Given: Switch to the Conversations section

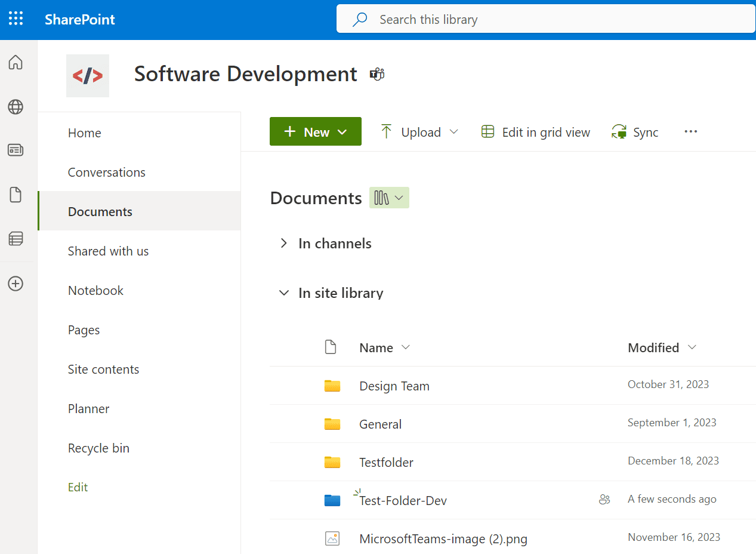Looking at the screenshot, I should [106, 172].
